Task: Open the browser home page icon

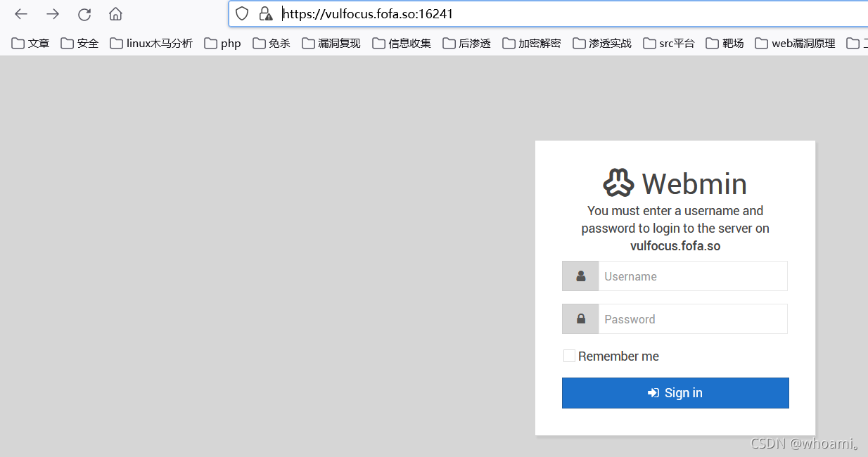Action: pyautogui.click(x=116, y=14)
